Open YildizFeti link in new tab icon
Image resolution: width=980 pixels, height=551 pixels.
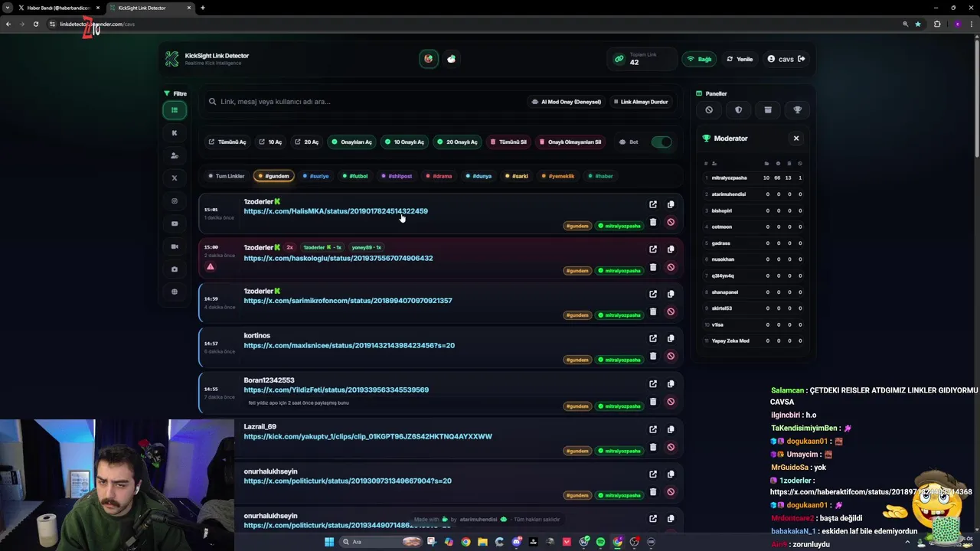(653, 383)
